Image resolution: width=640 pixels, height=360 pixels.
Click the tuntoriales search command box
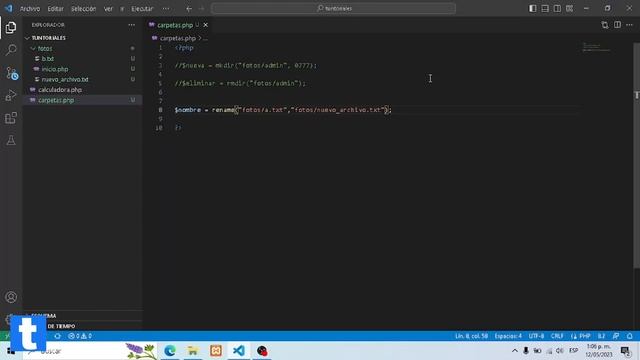[333, 9]
